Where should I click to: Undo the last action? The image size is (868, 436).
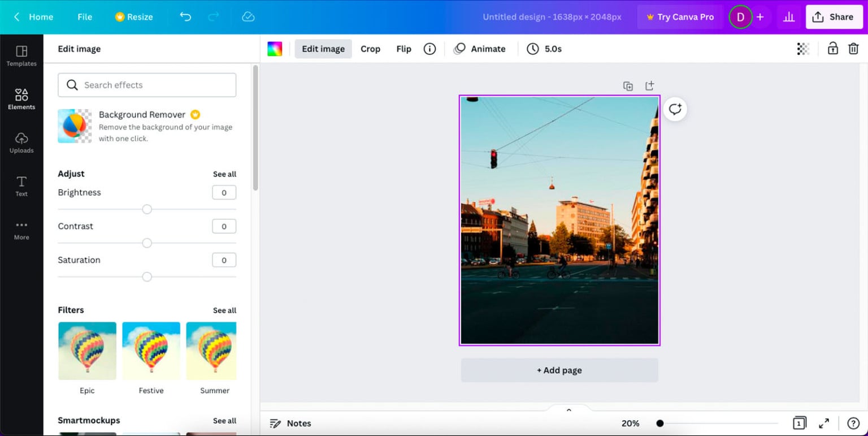pos(185,17)
